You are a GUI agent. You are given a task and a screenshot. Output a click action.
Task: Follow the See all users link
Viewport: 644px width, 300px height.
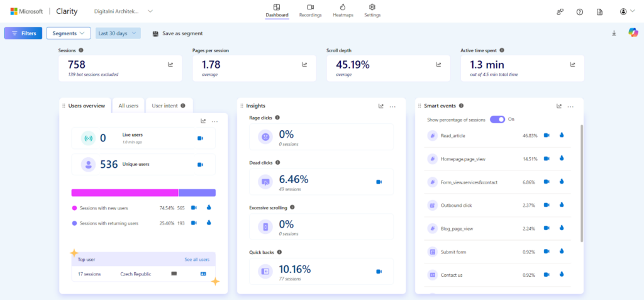pyautogui.click(x=196, y=259)
